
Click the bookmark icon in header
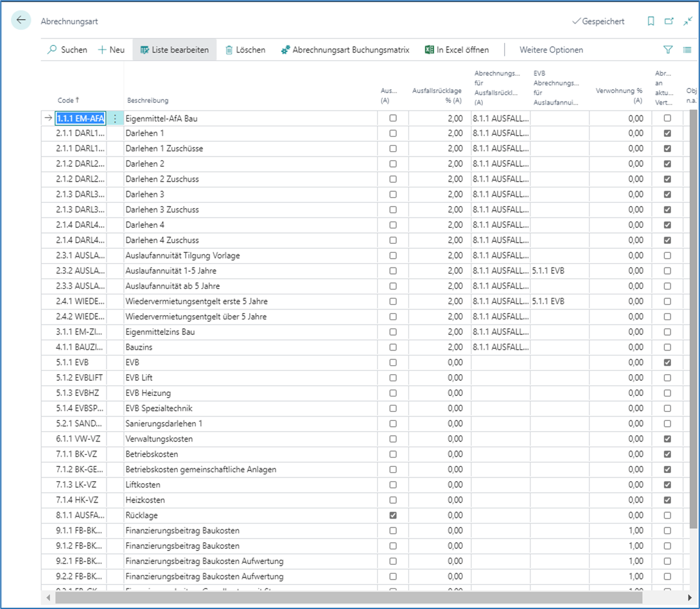651,21
